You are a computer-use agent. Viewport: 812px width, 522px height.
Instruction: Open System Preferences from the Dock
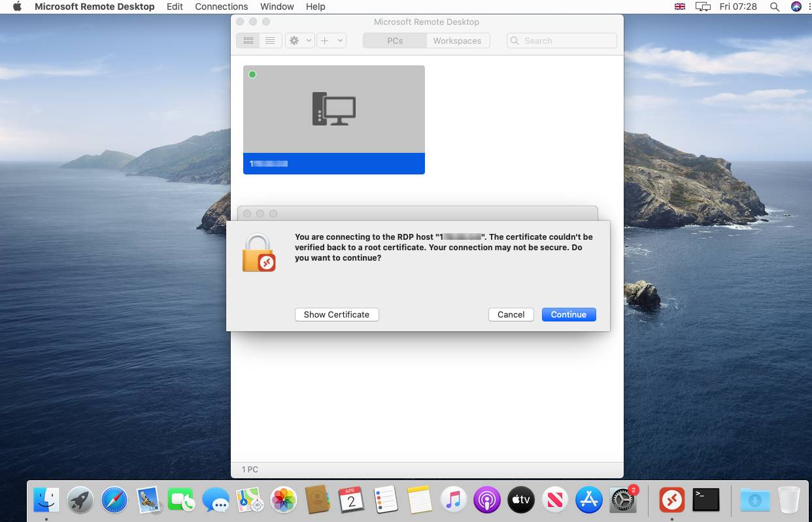(x=623, y=500)
